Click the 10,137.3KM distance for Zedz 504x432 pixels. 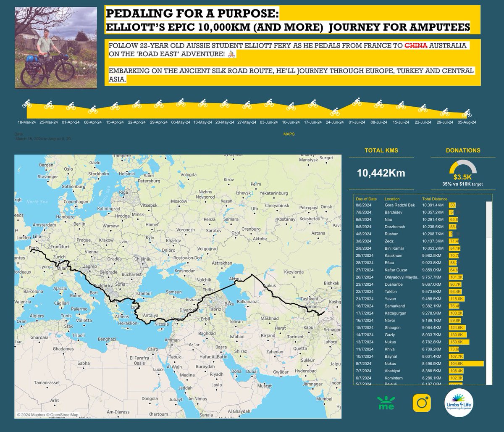[433, 241]
